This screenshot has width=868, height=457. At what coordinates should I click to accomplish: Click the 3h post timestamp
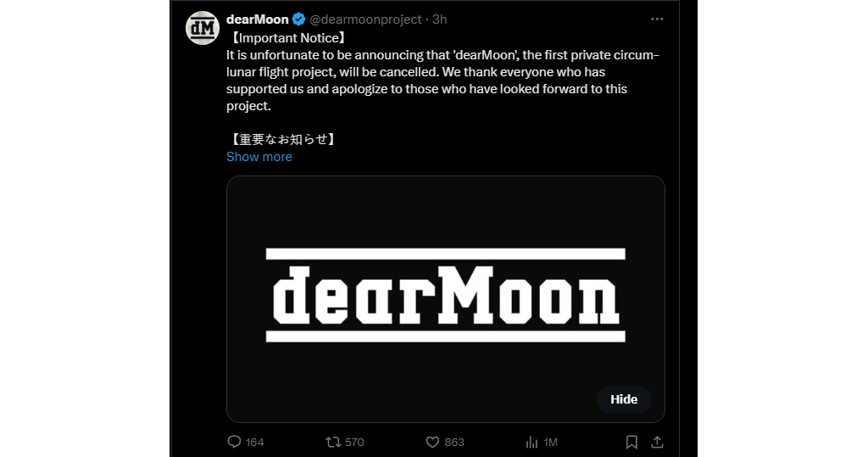(x=440, y=20)
